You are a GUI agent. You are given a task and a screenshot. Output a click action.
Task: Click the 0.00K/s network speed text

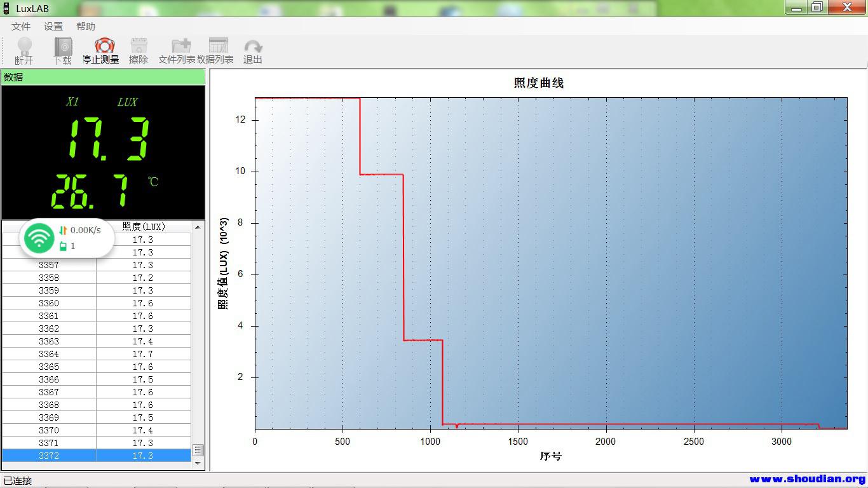click(86, 230)
